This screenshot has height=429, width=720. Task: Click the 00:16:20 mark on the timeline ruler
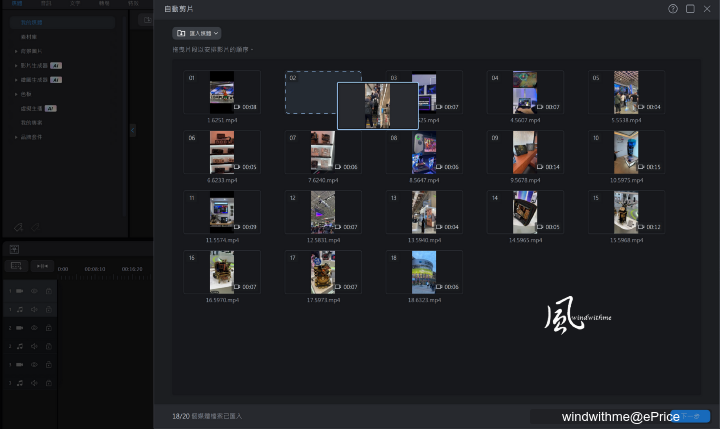[x=132, y=269]
